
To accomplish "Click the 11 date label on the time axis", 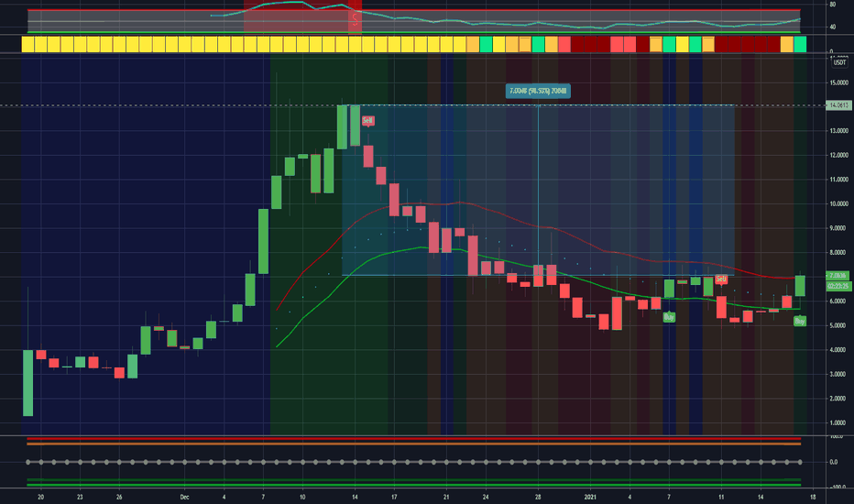I will click(721, 497).
